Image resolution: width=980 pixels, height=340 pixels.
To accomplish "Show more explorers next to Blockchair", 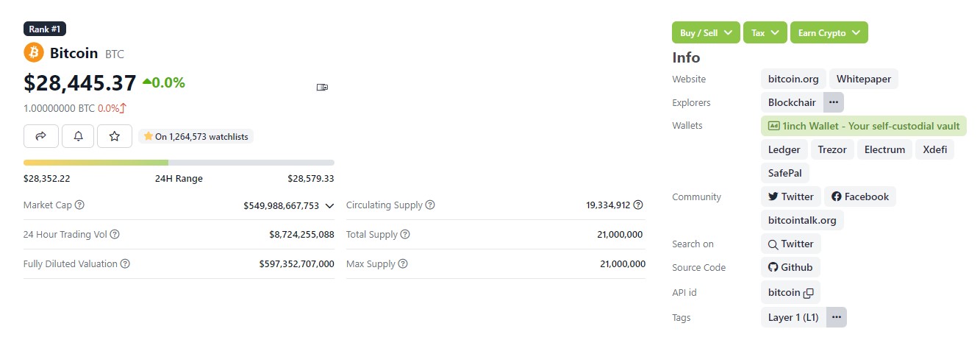I will point(834,102).
